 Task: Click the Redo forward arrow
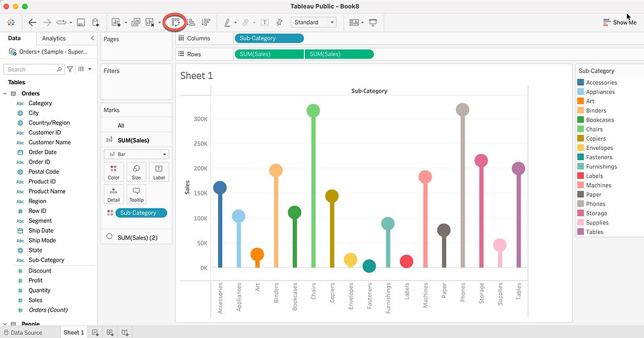coord(47,22)
